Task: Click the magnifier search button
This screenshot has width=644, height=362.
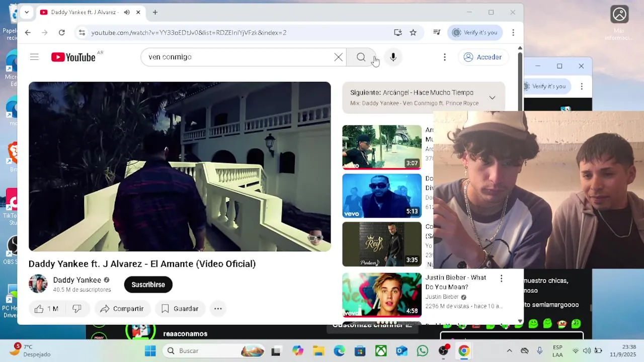Action: pos(361,57)
